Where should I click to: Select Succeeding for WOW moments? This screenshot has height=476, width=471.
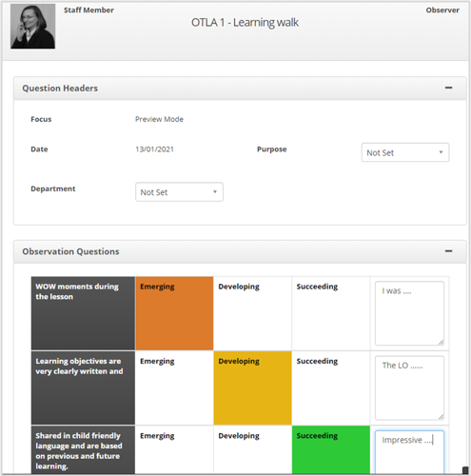tap(331, 313)
